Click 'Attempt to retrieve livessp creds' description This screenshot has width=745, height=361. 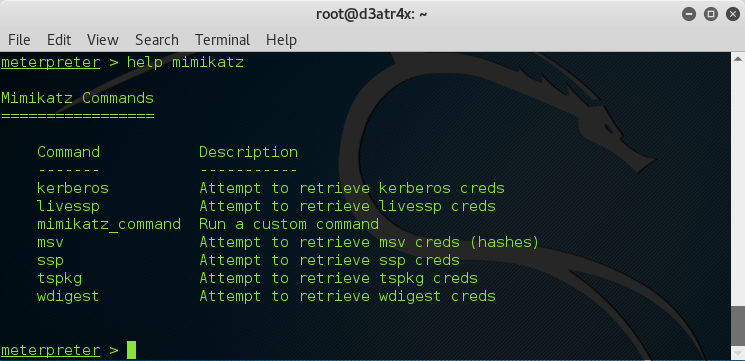[347, 206]
